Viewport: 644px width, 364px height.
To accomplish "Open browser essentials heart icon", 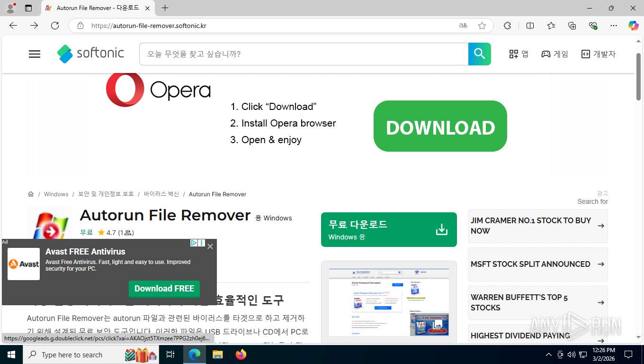I will click(x=593, y=26).
